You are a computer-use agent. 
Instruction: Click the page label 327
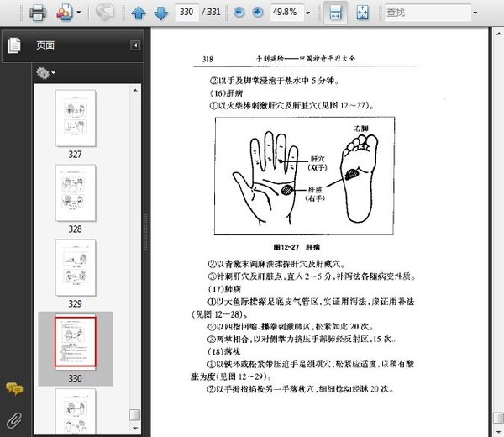(x=76, y=155)
